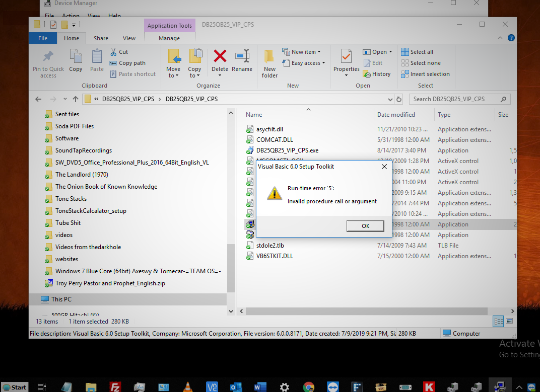
Task: Select the file VB6STKIT.DLL
Action: [275, 256]
